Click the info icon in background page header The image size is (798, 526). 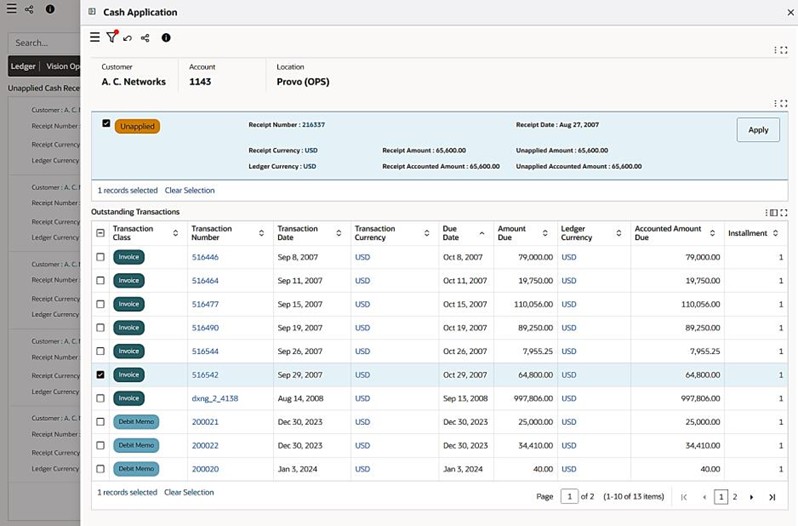pos(50,9)
